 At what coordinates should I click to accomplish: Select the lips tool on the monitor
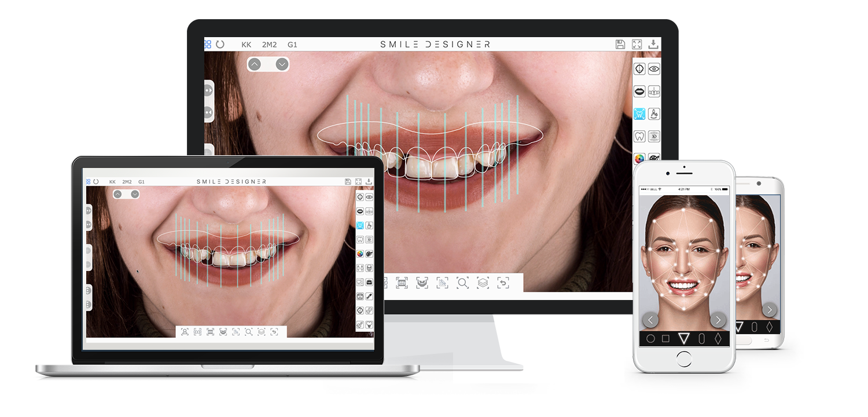point(639,92)
